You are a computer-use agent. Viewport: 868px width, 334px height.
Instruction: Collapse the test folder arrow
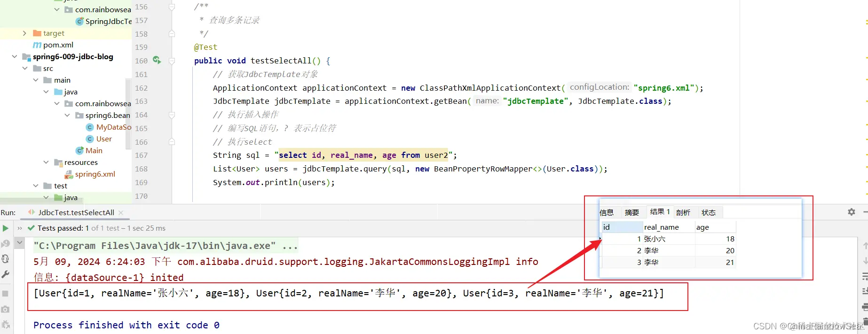click(x=36, y=186)
